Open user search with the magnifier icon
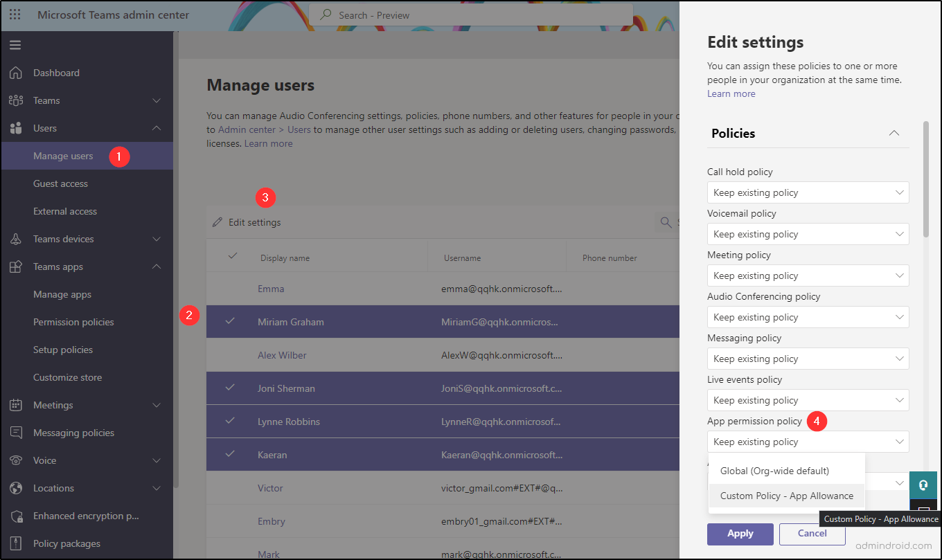942x560 pixels. click(666, 222)
